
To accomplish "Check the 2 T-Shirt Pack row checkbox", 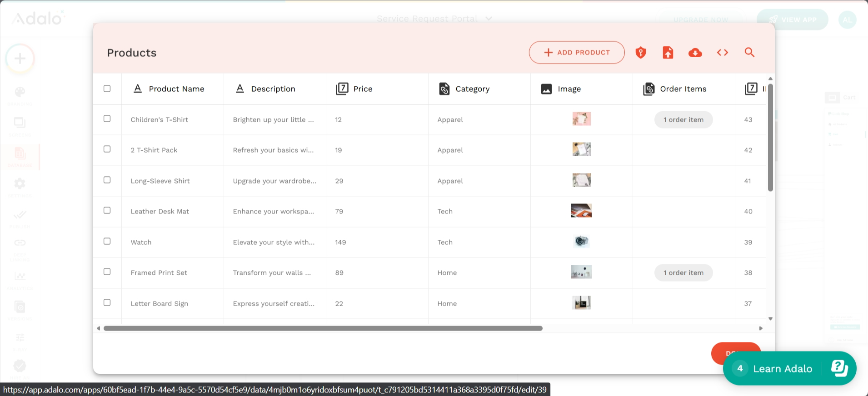I will (107, 149).
